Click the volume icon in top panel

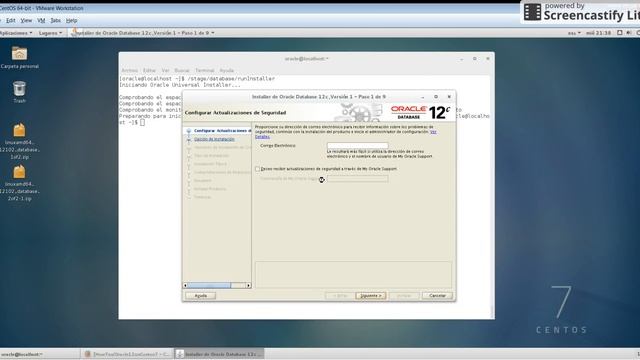629,33
